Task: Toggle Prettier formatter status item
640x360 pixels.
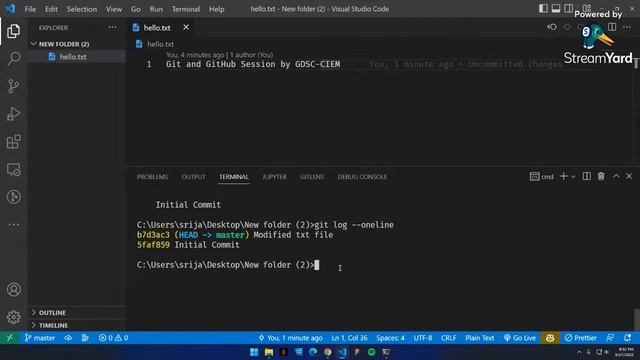Action: [580, 338]
